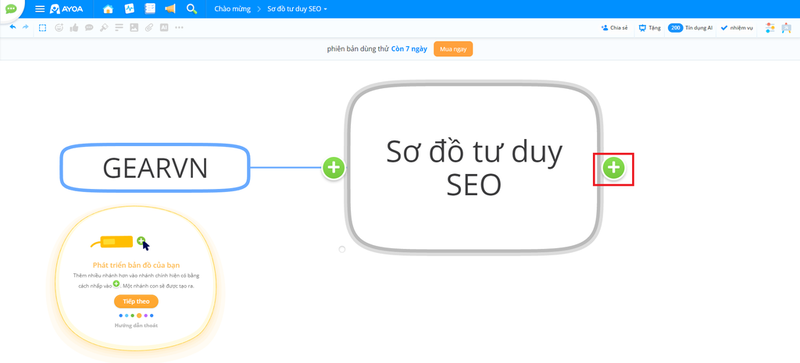This screenshot has height=363, width=800.
Task: Open the sliders settings icon
Action: coord(770,28)
